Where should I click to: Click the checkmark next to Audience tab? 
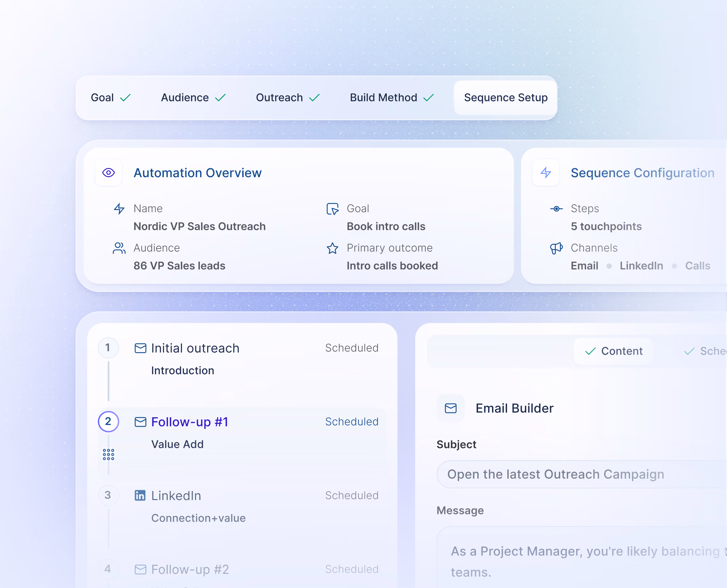coord(220,98)
